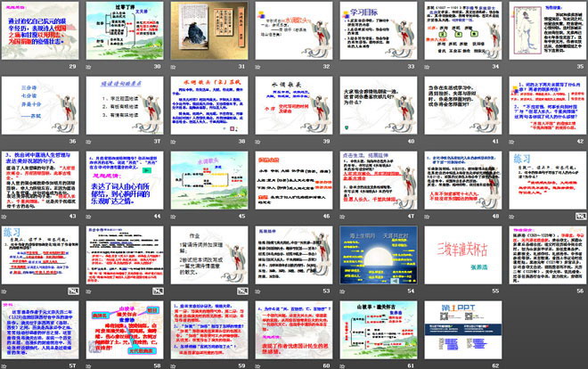Click animation star icon under slide 30
Viewport: 588px width, 369px height.
click(x=88, y=67)
